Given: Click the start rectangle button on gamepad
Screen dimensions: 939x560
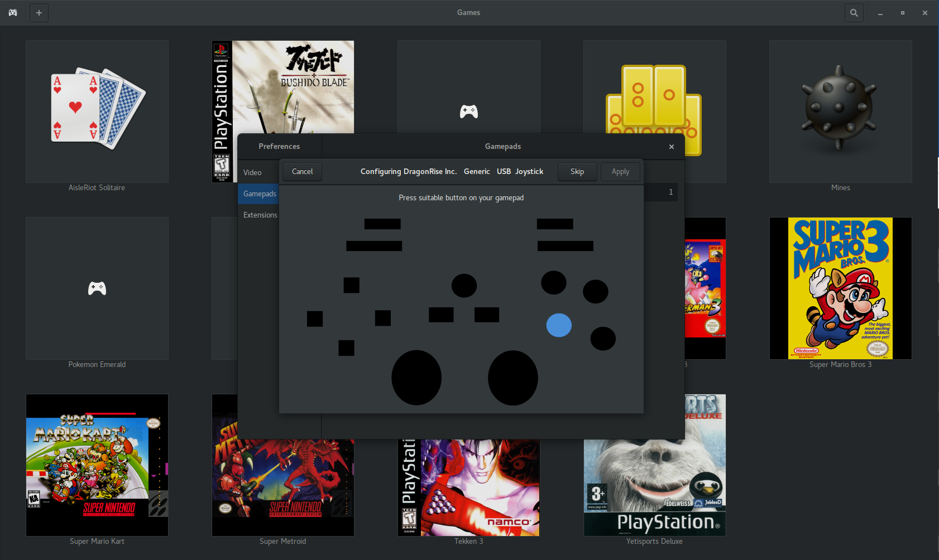Looking at the screenshot, I should tap(487, 315).
